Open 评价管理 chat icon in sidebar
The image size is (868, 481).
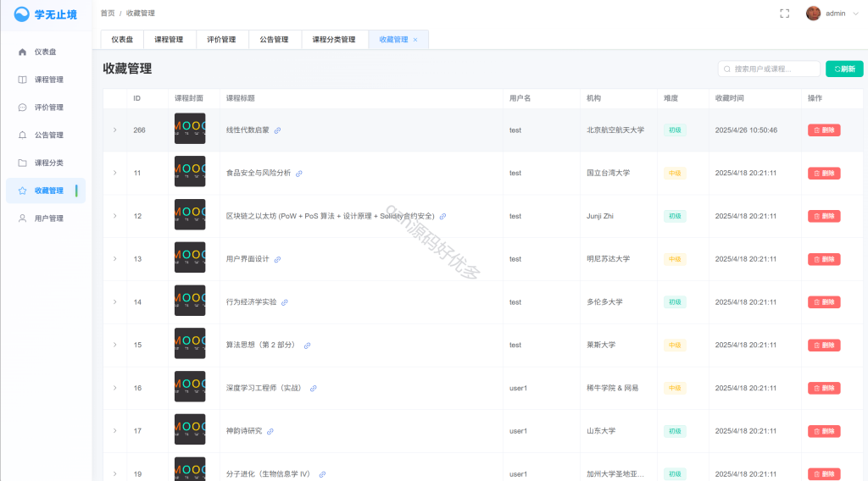coord(22,108)
